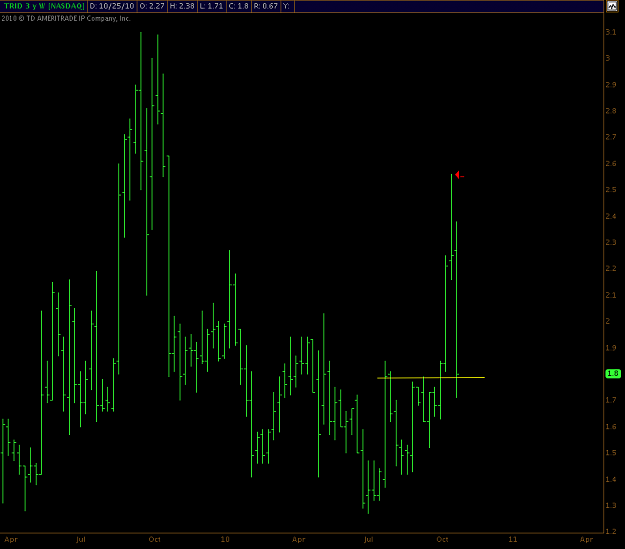
Task: Click the Oct label left on time axis
Action: 155,539
